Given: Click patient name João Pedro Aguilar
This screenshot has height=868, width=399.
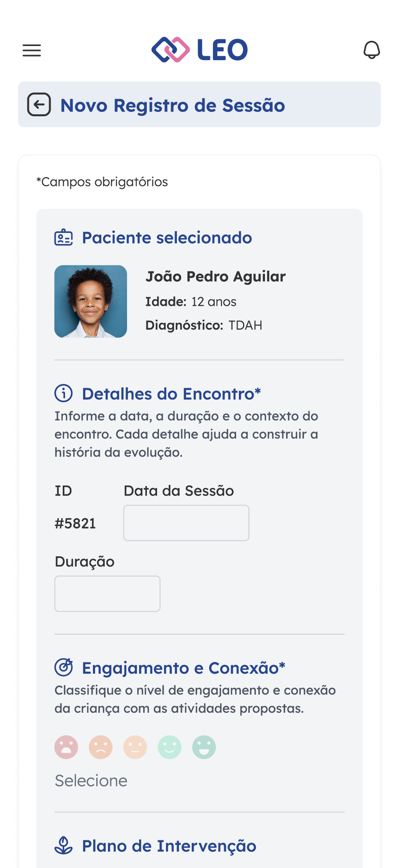Looking at the screenshot, I should point(215,276).
